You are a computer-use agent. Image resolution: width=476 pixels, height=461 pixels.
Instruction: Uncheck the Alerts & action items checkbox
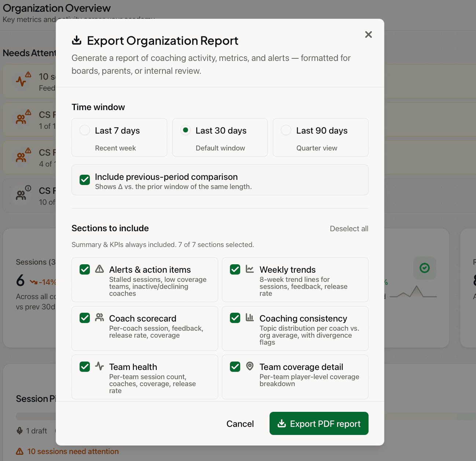point(85,269)
